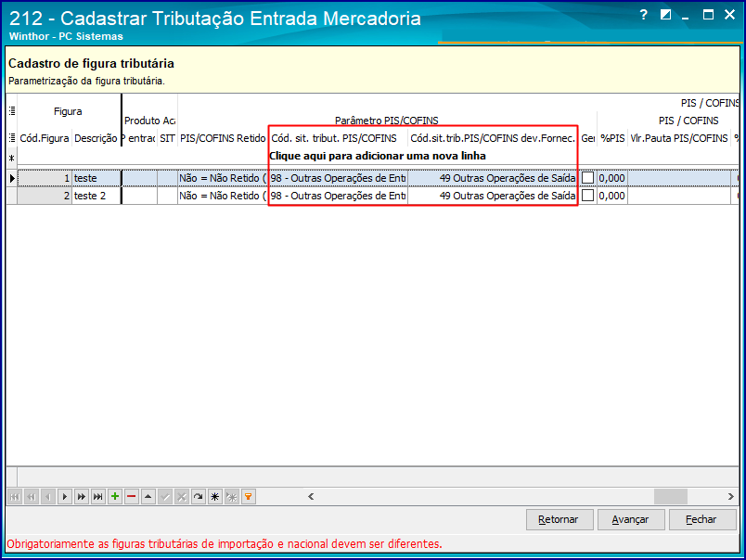746x560 pixels.
Task: Toggle the checkbox in teste 2 row
Action: tap(588, 196)
